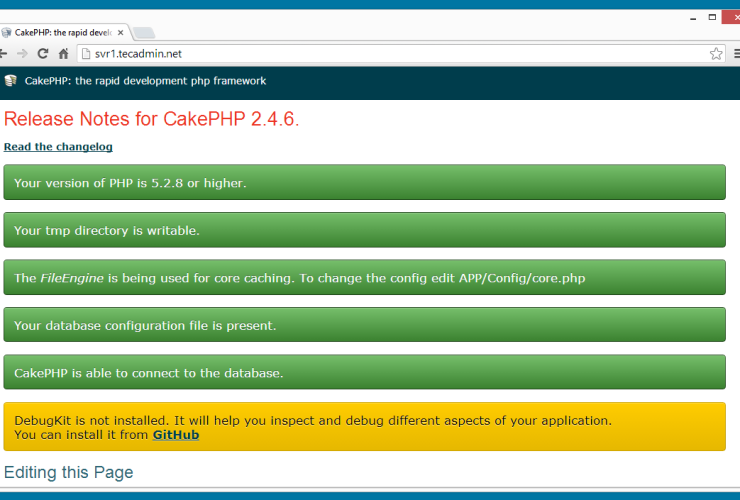740x500 pixels.
Task: Click the CakePHP rapid development header title
Action: [x=145, y=81]
